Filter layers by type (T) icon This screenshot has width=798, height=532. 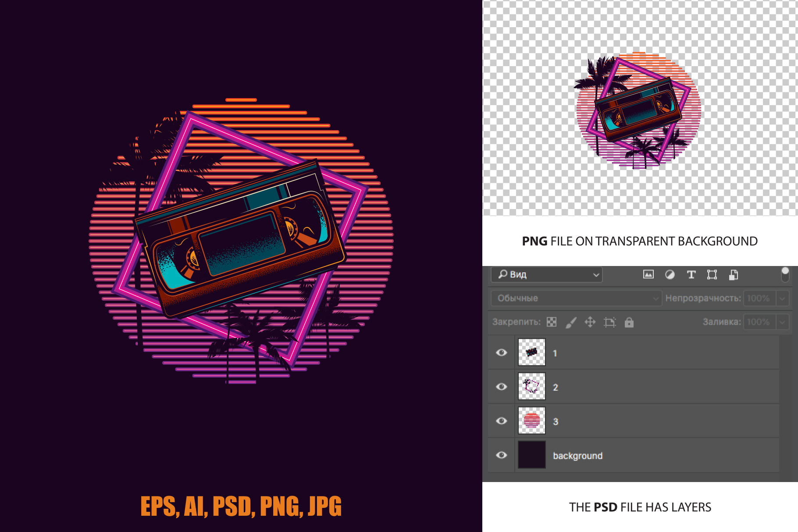click(x=691, y=275)
